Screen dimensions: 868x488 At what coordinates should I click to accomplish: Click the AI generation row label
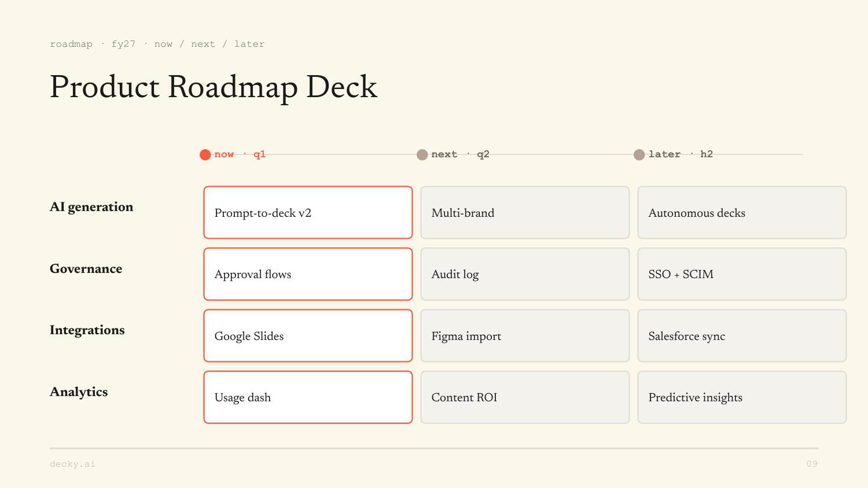[91, 207]
